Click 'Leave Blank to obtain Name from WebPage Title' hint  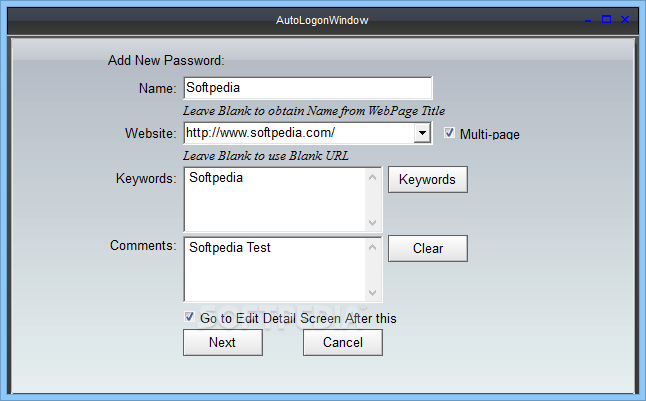click(314, 111)
